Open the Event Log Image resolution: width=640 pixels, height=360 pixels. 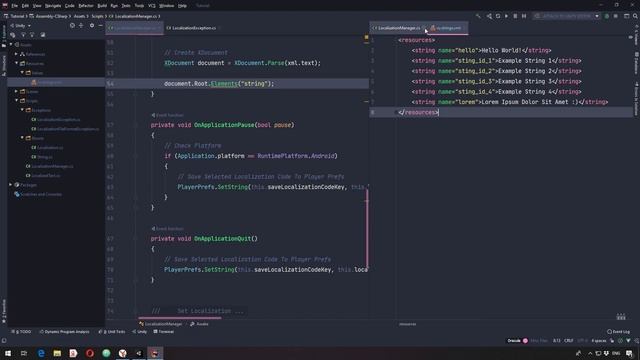(x=618, y=332)
